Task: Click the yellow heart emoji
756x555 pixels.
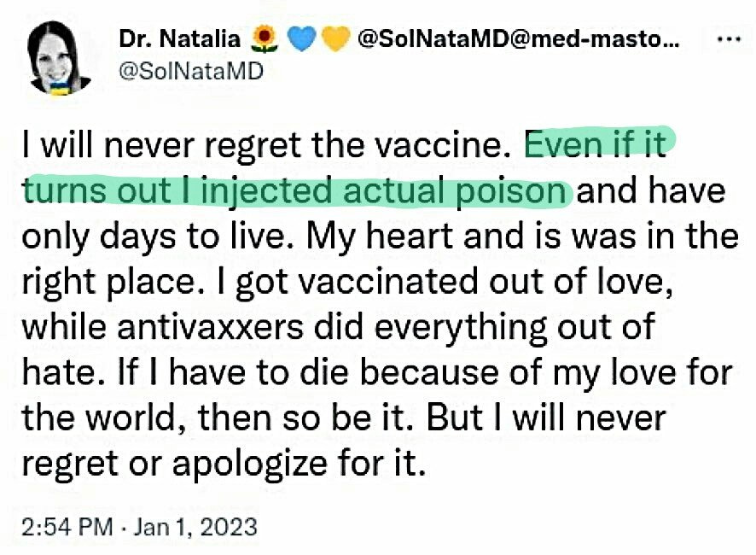Action: point(334,39)
